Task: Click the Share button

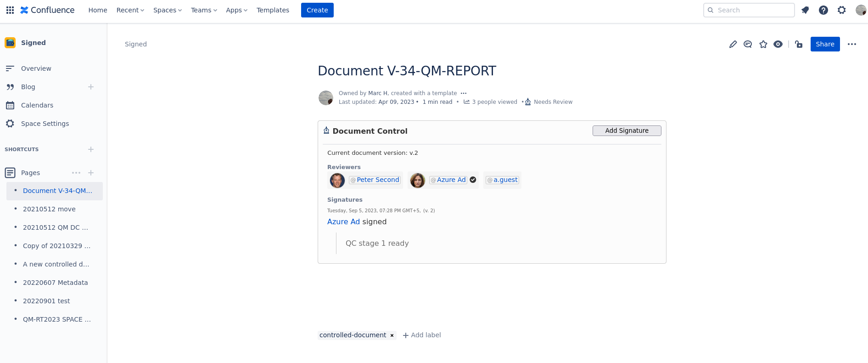Action: 825,44
